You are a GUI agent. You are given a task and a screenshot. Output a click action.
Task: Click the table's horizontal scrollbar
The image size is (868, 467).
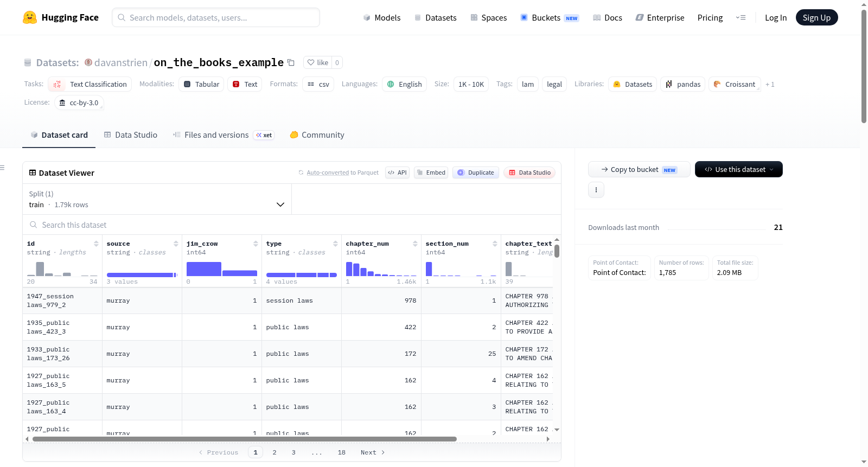pos(244,439)
